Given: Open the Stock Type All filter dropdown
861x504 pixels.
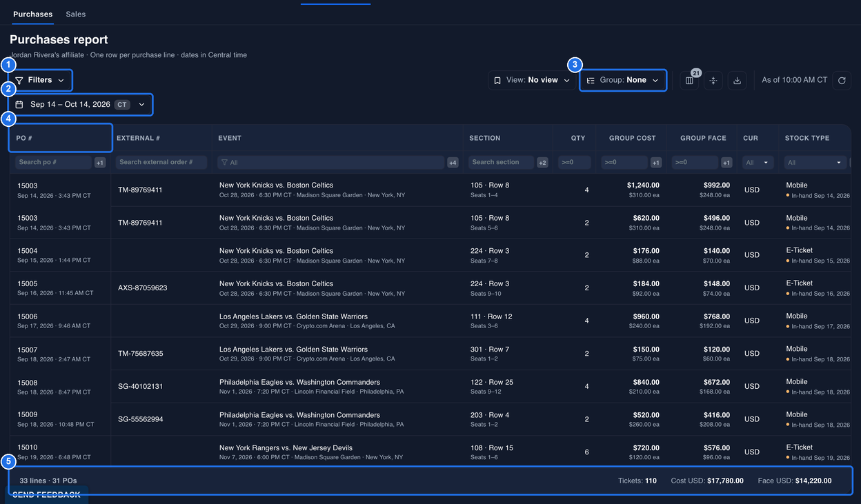Looking at the screenshot, I should [815, 163].
